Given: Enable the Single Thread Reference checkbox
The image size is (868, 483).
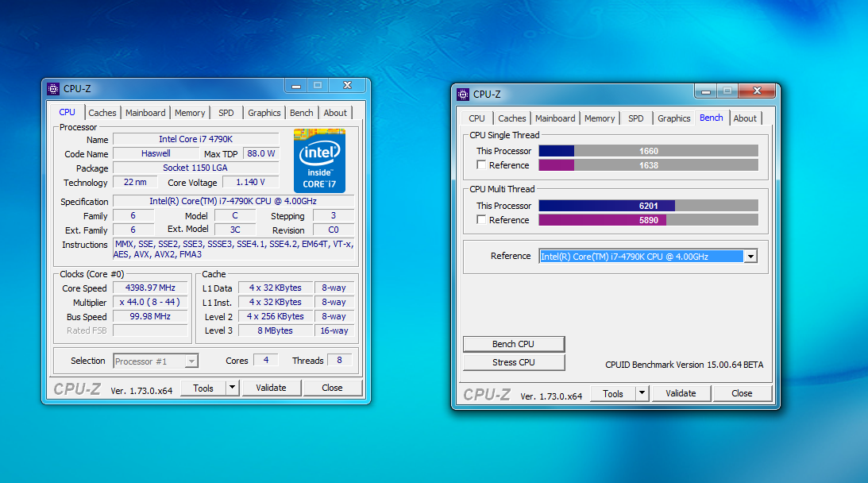Looking at the screenshot, I should (x=481, y=165).
